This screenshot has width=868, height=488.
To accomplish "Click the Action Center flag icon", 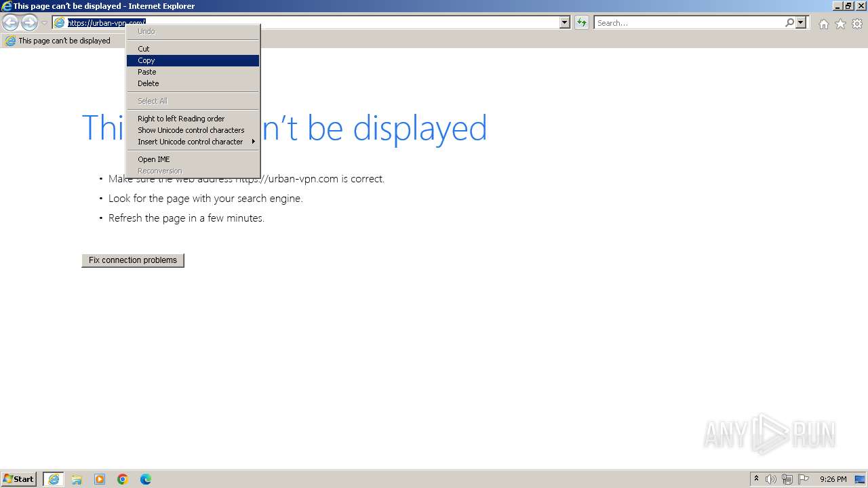I will (x=804, y=479).
